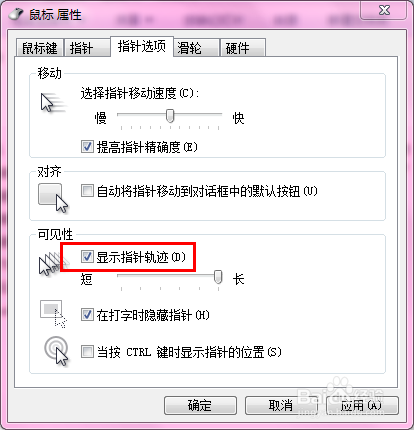
Task: Click the 取消 button
Action: (281, 405)
